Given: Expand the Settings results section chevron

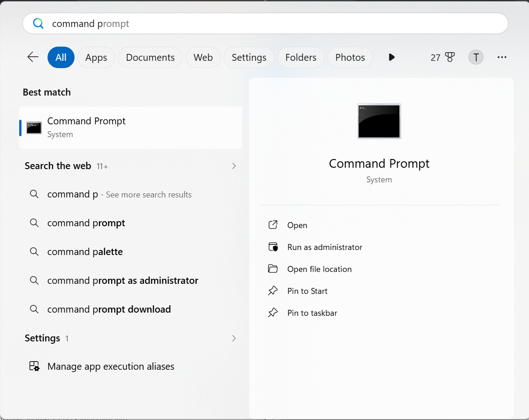Looking at the screenshot, I should point(234,338).
